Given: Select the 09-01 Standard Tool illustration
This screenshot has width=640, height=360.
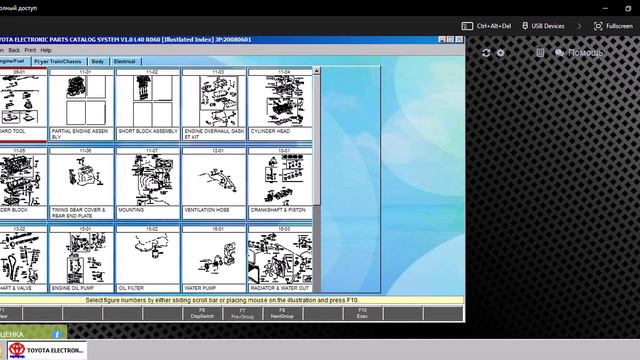Looking at the screenshot, I should click(23, 105).
